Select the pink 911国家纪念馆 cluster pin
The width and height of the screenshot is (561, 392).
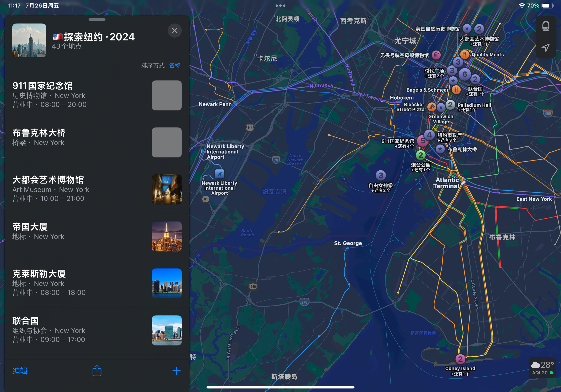coord(422,141)
